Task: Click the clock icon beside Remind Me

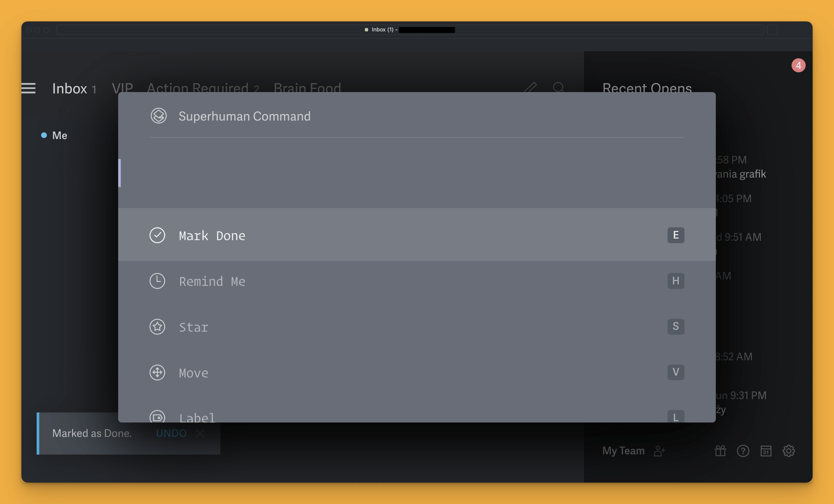Action: pyautogui.click(x=157, y=281)
